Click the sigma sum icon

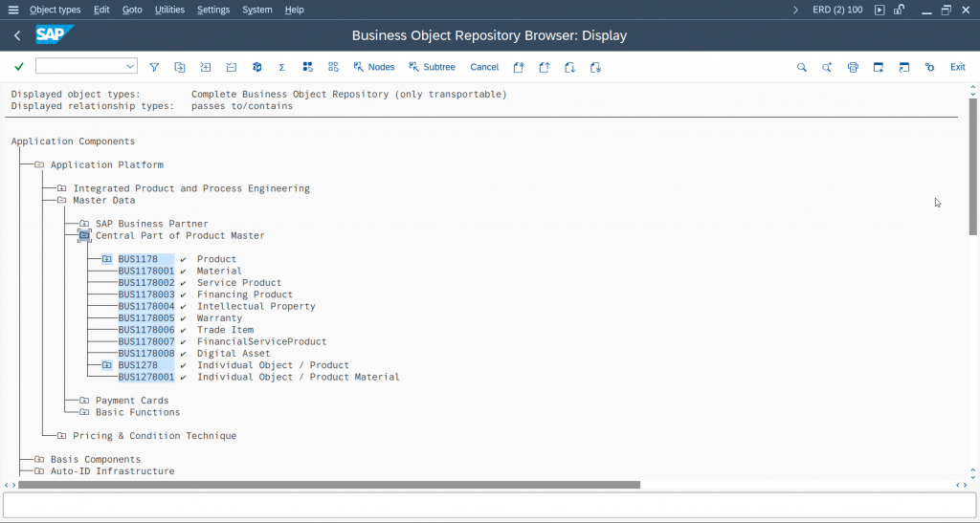click(x=281, y=67)
